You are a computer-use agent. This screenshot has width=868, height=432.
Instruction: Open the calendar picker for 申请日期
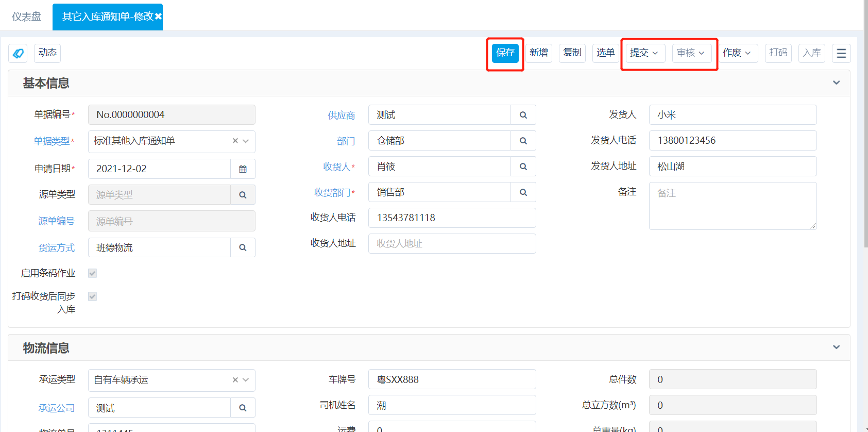point(243,169)
